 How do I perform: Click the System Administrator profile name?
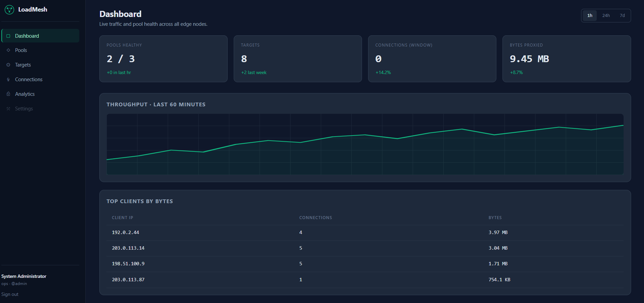[x=24, y=276]
